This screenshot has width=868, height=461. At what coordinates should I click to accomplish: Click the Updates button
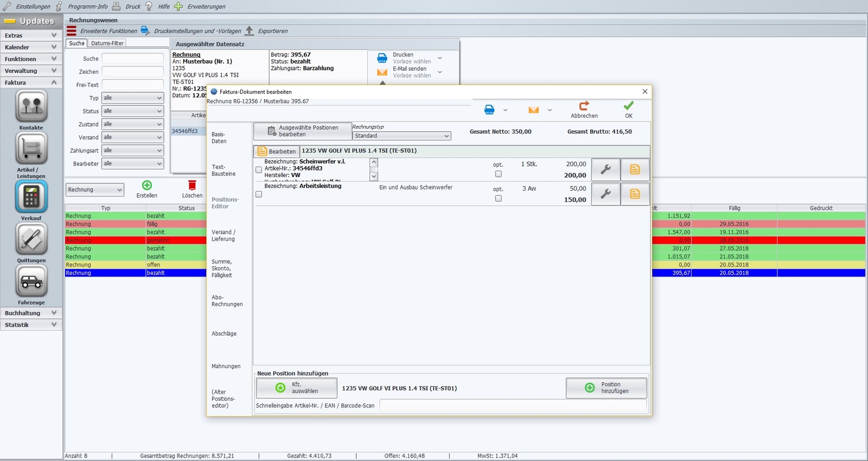click(31, 21)
